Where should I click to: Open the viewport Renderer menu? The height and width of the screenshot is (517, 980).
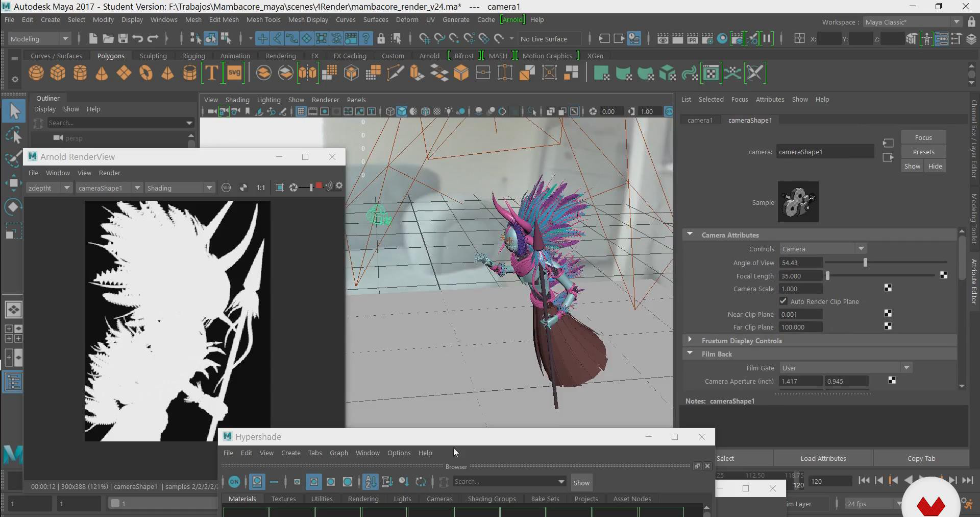[x=326, y=100]
